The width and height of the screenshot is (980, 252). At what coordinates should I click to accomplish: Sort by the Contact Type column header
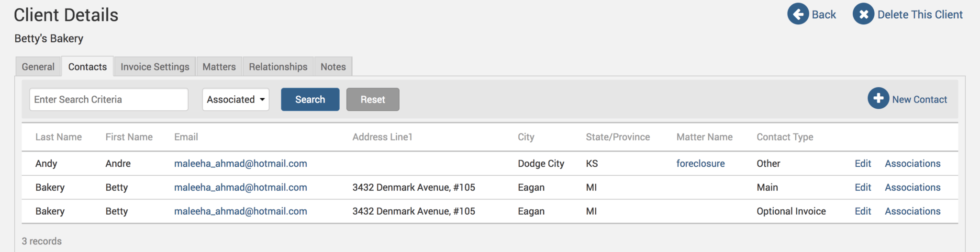pyautogui.click(x=785, y=137)
